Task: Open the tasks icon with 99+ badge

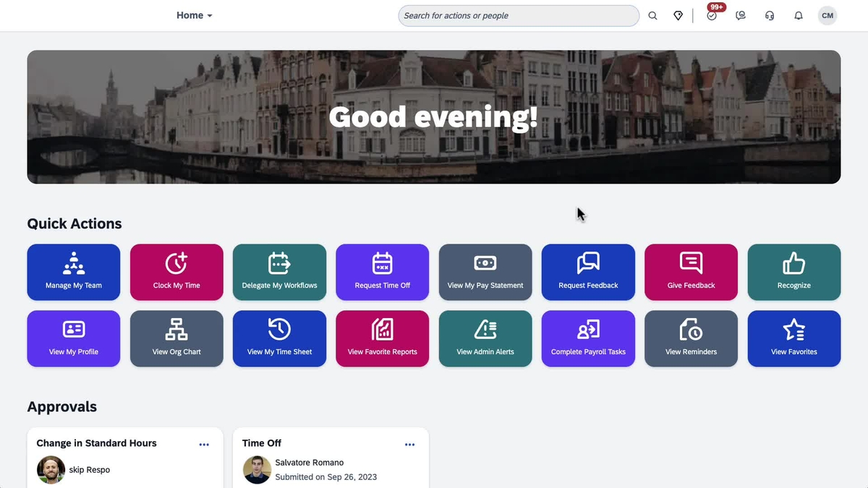Action: click(x=712, y=15)
